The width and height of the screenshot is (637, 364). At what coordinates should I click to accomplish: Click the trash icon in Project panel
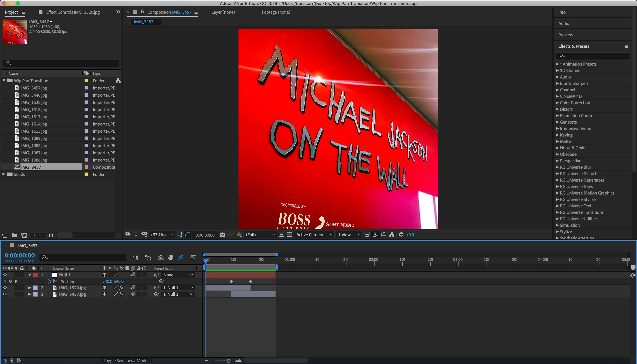pyautogui.click(x=51, y=235)
